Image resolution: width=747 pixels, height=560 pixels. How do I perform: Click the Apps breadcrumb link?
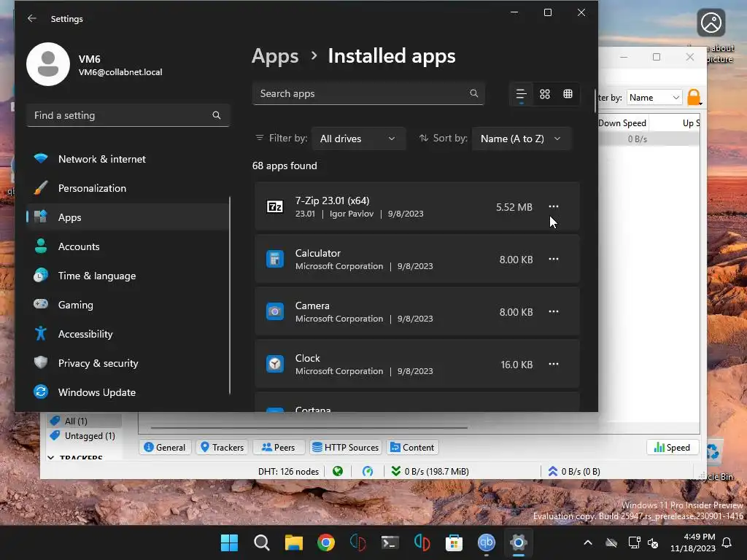point(275,56)
